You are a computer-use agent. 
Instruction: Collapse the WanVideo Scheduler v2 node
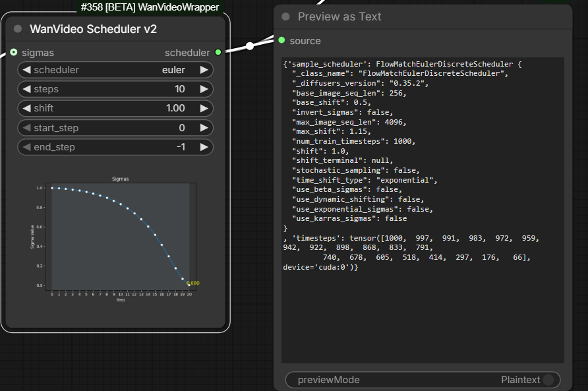tap(17, 28)
